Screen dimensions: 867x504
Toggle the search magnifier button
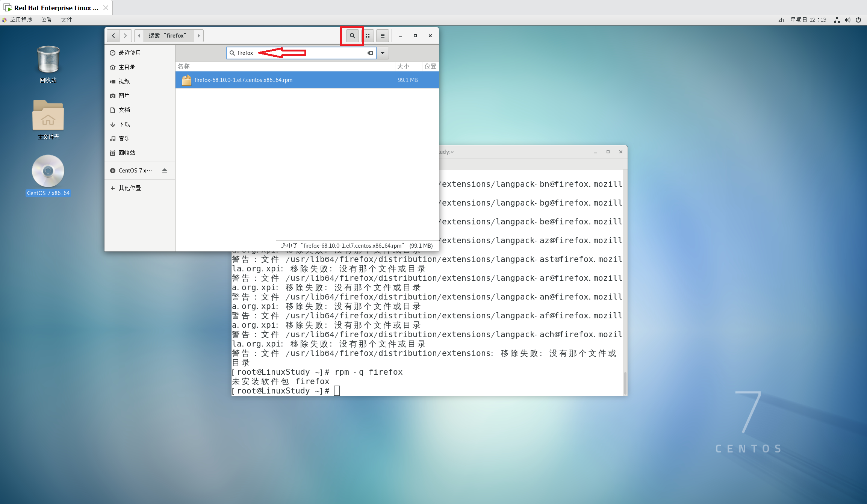[352, 36]
